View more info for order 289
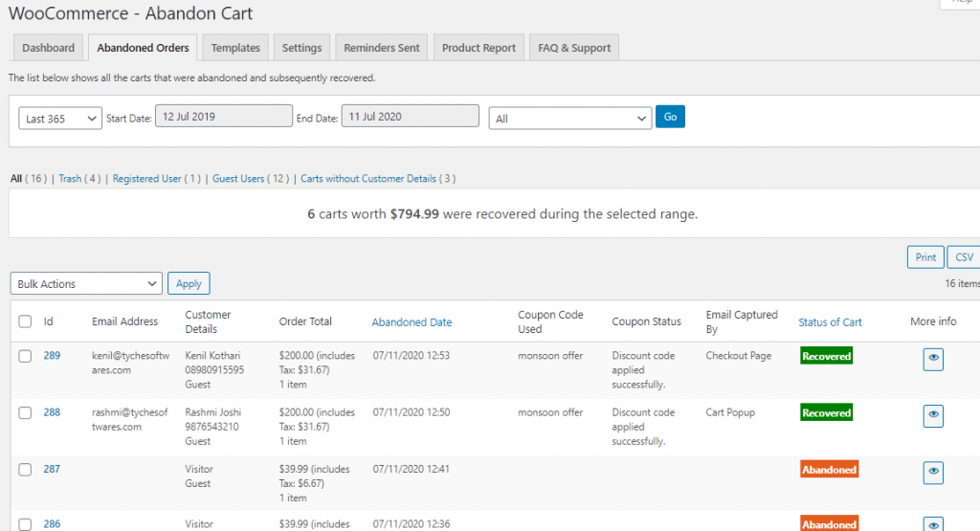980x531 pixels. pos(933,359)
